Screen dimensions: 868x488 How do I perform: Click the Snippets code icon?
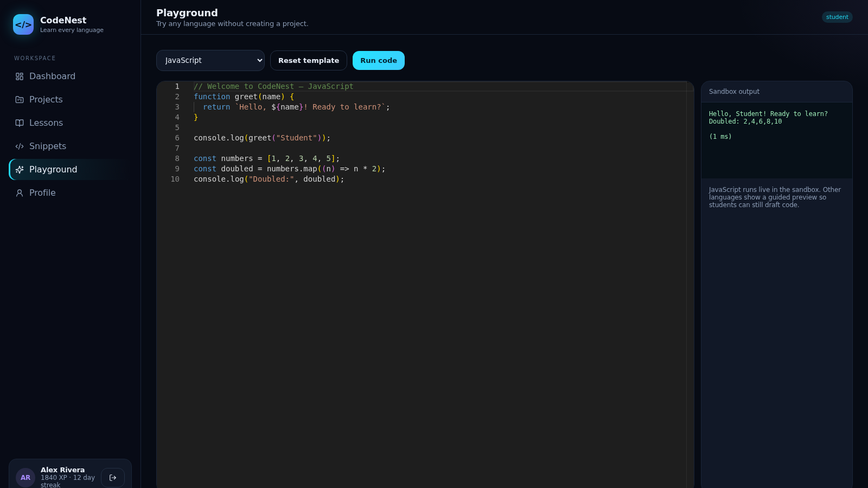pos(20,146)
